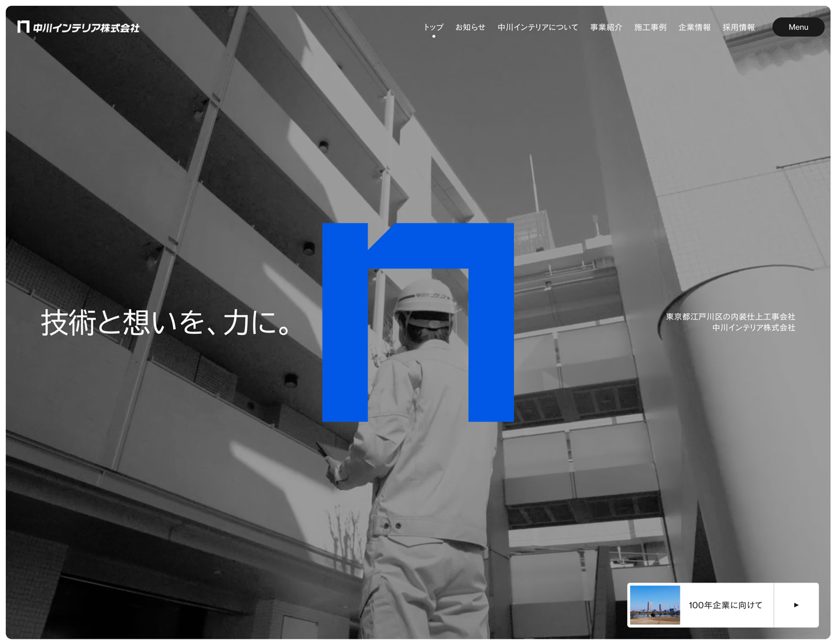Open 事業紹介 in the navigation

tap(606, 27)
